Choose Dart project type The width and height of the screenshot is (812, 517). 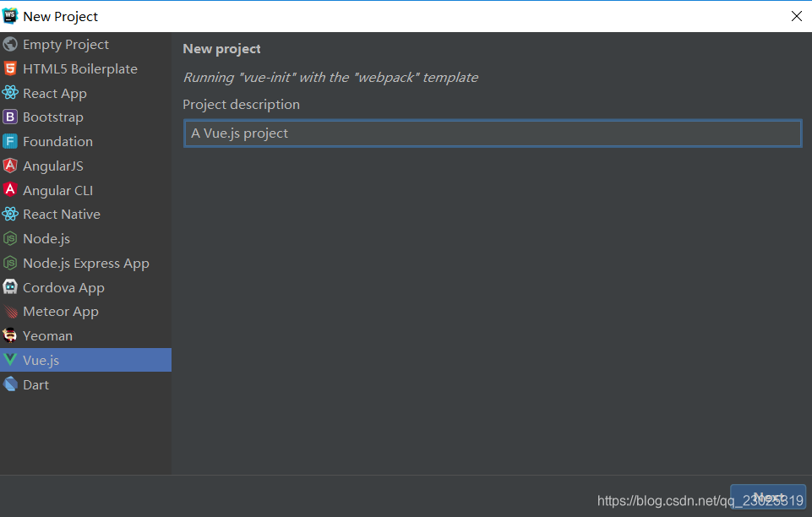pyautogui.click(x=85, y=384)
